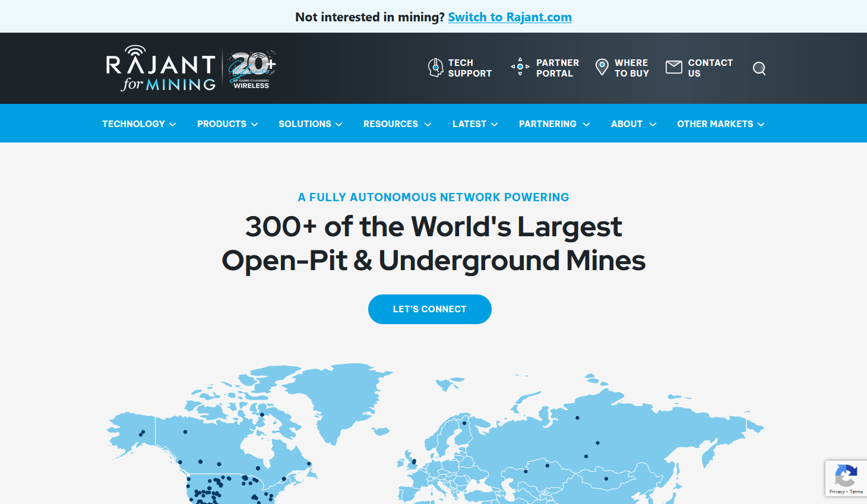
Task: Click the 20+ years wireless anniversary badge
Action: 252,69
